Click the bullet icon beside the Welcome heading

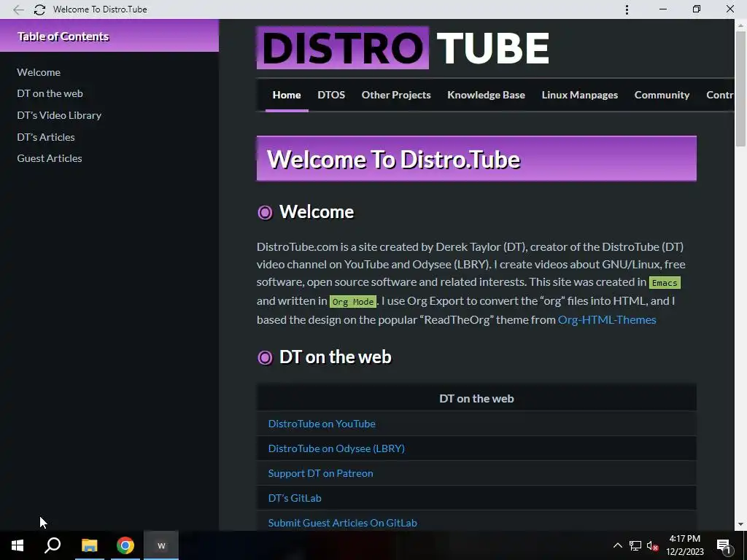[265, 212]
